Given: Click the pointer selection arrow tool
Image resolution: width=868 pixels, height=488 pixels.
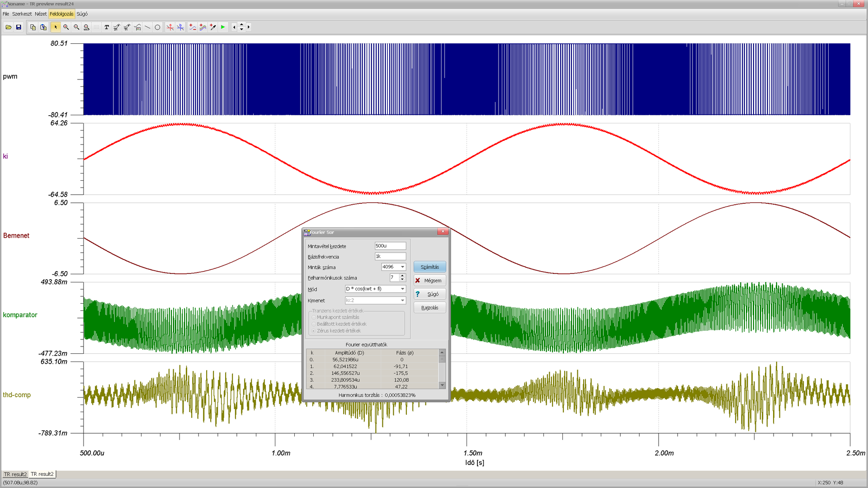Looking at the screenshot, I should [x=56, y=27].
